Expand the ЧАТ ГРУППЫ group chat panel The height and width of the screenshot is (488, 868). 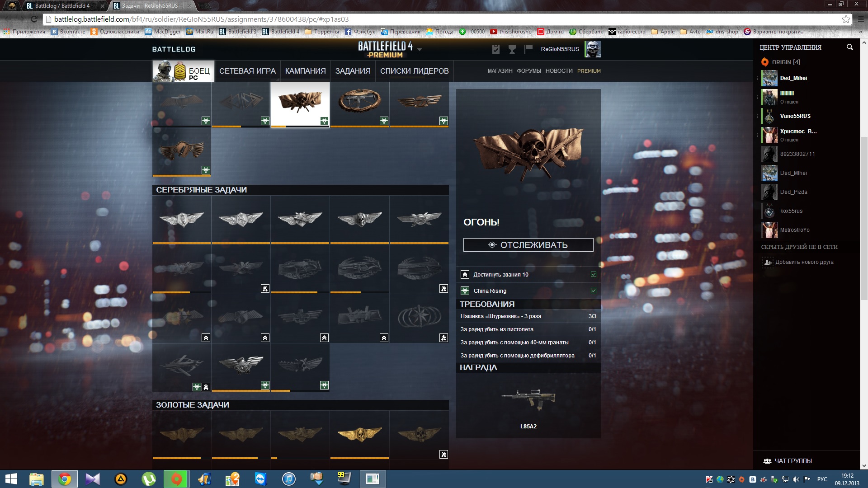tap(793, 461)
